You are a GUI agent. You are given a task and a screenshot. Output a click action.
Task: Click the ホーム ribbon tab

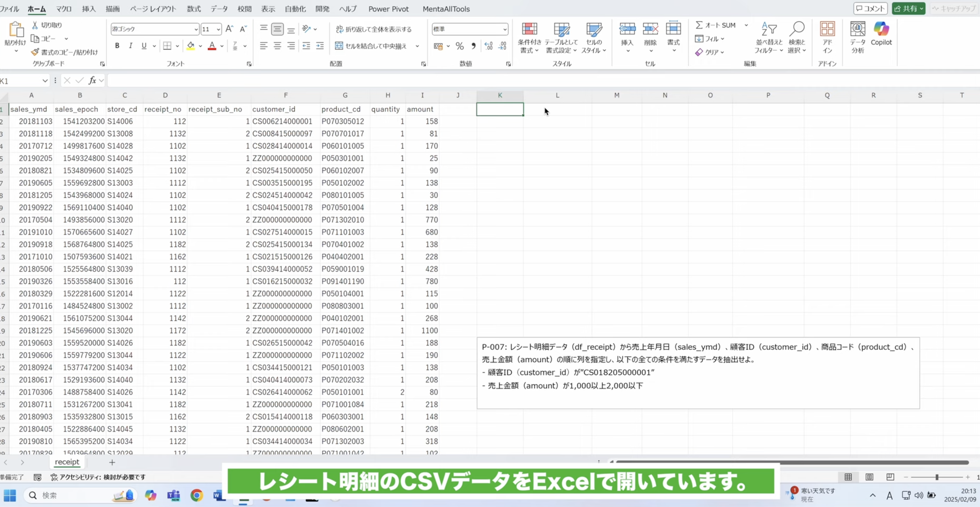pyautogui.click(x=36, y=8)
